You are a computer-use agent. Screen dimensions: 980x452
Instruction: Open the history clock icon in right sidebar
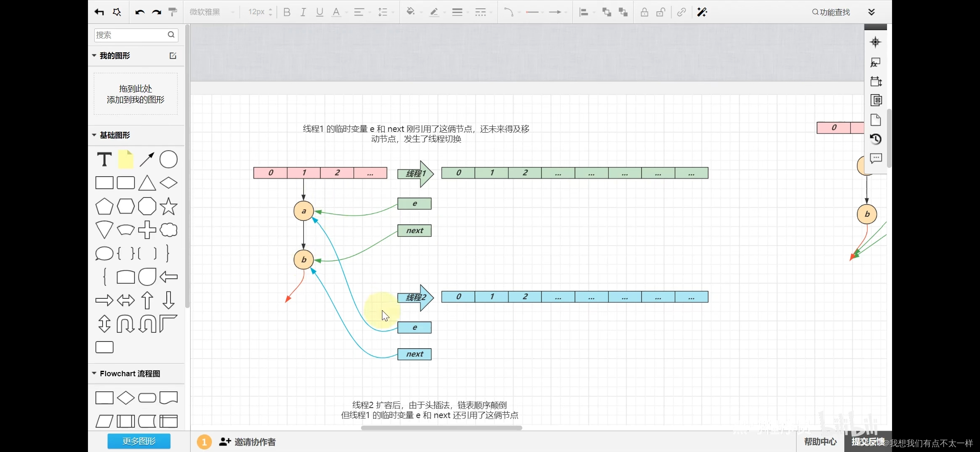[876, 139]
